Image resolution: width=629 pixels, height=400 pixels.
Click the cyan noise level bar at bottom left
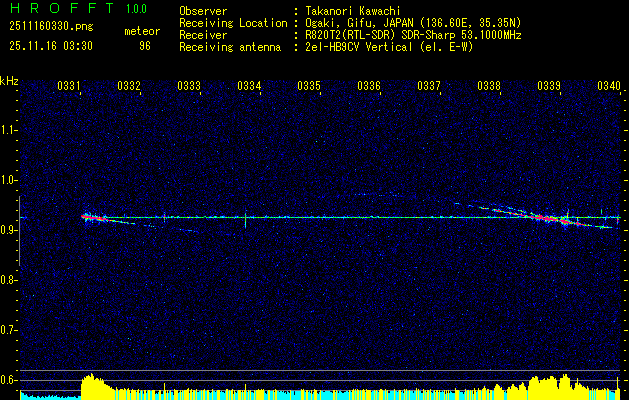pos(50,396)
